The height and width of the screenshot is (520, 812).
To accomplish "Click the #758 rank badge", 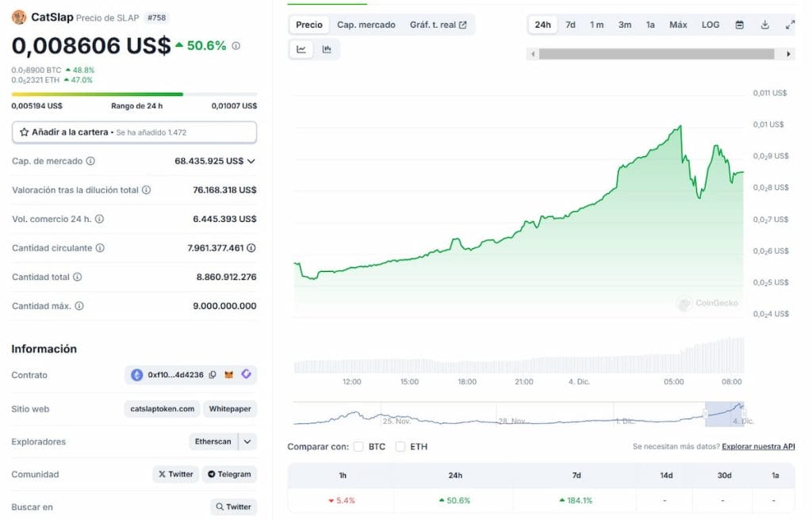I will (157, 17).
